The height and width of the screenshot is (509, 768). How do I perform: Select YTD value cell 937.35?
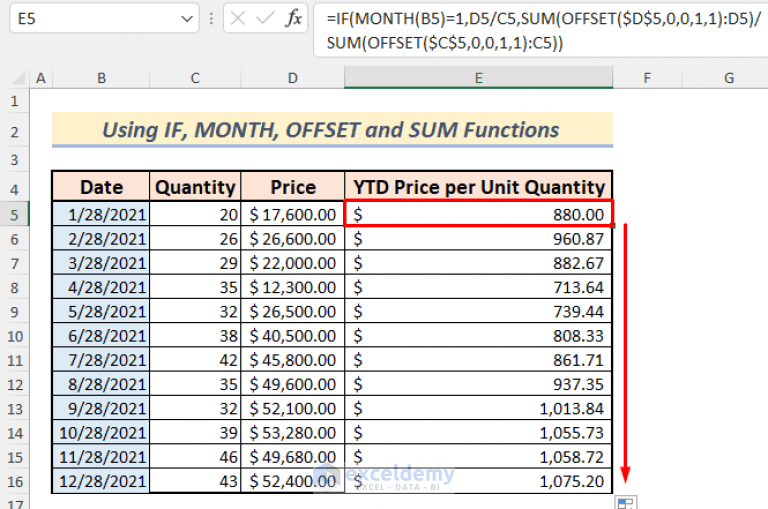click(x=479, y=384)
